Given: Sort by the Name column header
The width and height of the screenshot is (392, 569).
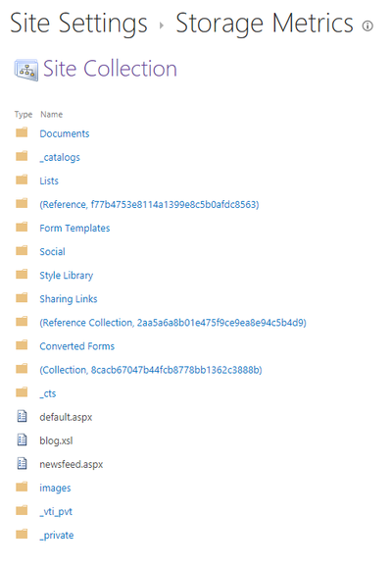Looking at the screenshot, I should pos(52,115).
